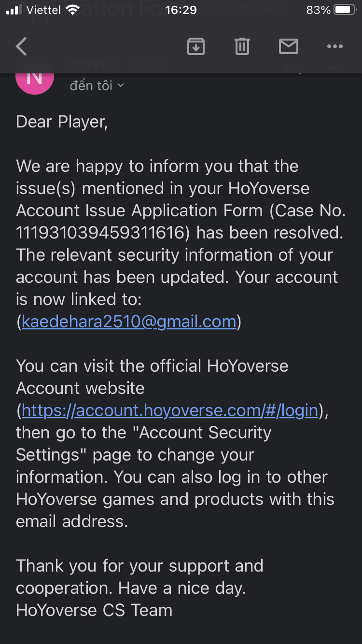Delete the email using the trash icon
Image resolution: width=362 pixels, height=644 pixels.
242,47
